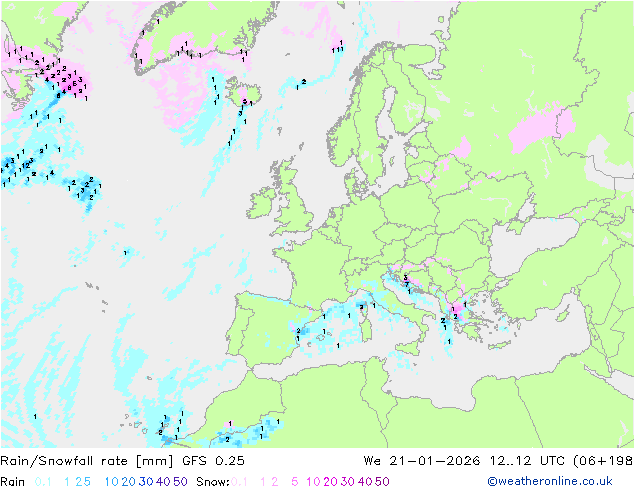Viewport: 634px width, 490px height.
Task: Open the weatheronline.co.uk copyright link
Action: [x=550, y=481]
